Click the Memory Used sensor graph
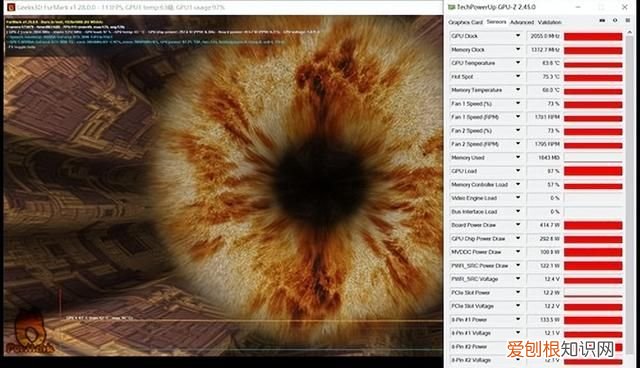Image resolution: width=640 pixels, height=368 pixels. pyautogui.click(x=593, y=157)
